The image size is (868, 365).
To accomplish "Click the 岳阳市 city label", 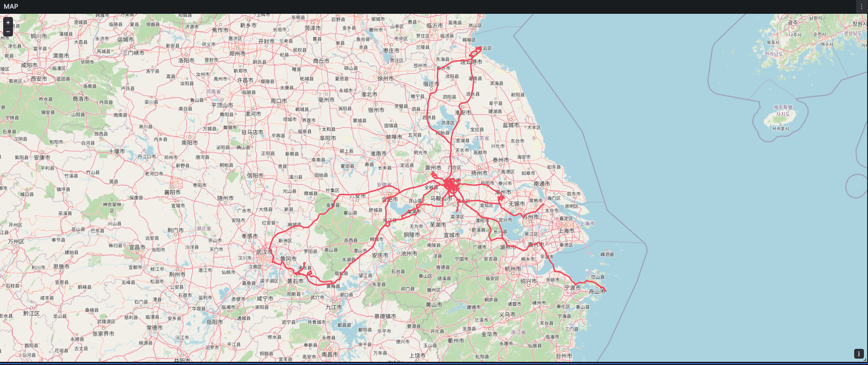I will (215, 322).
